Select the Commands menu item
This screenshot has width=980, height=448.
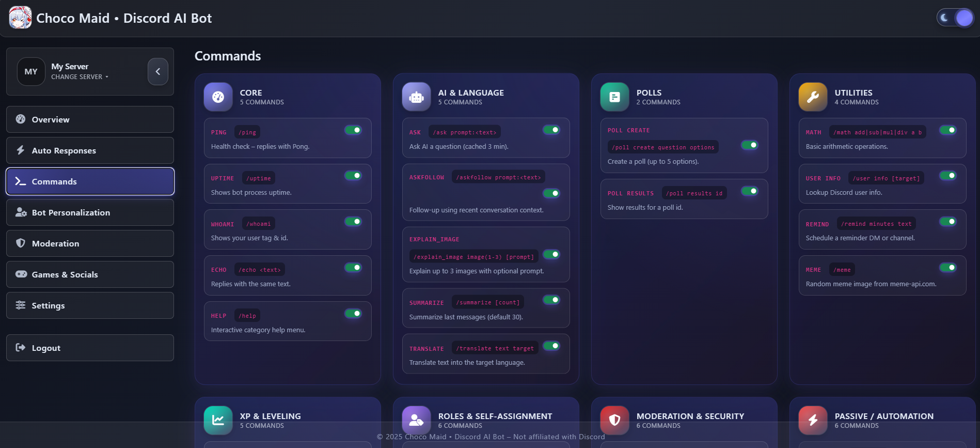pos(90,181)
